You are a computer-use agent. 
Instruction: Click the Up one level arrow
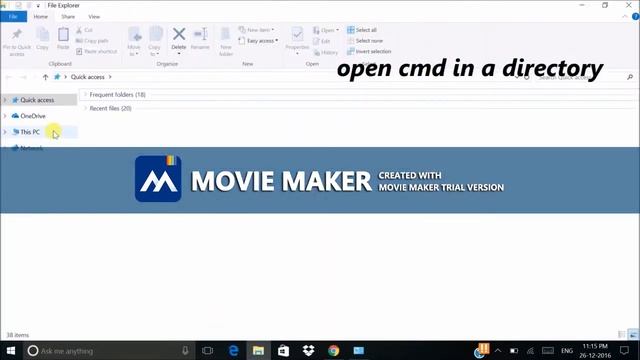click(x=45, y=77)
